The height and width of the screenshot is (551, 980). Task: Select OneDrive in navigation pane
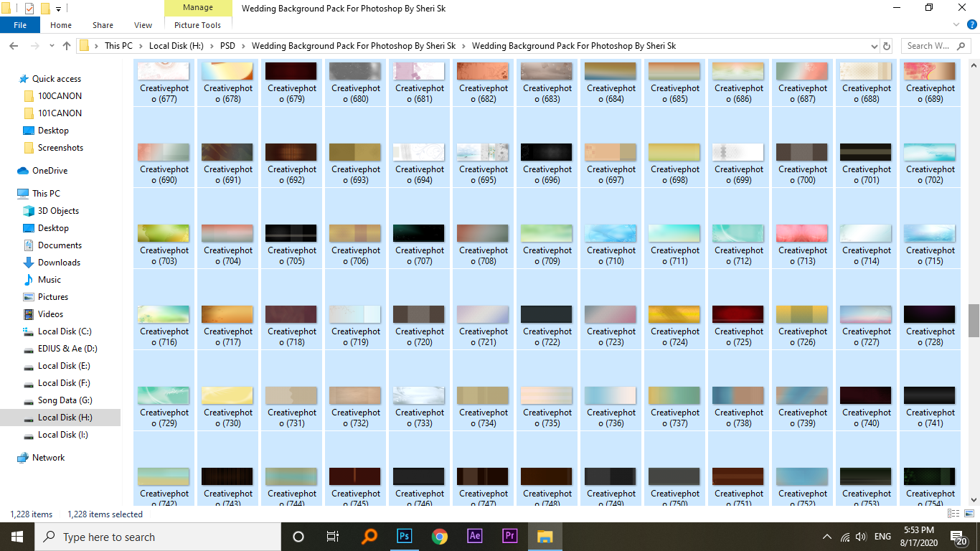pos(50,171)
